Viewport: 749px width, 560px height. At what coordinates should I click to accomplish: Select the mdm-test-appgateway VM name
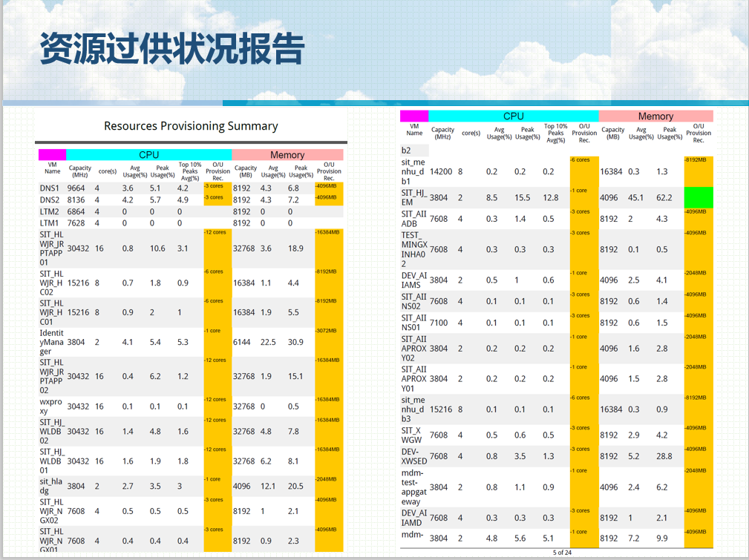[x=414, y=487]
